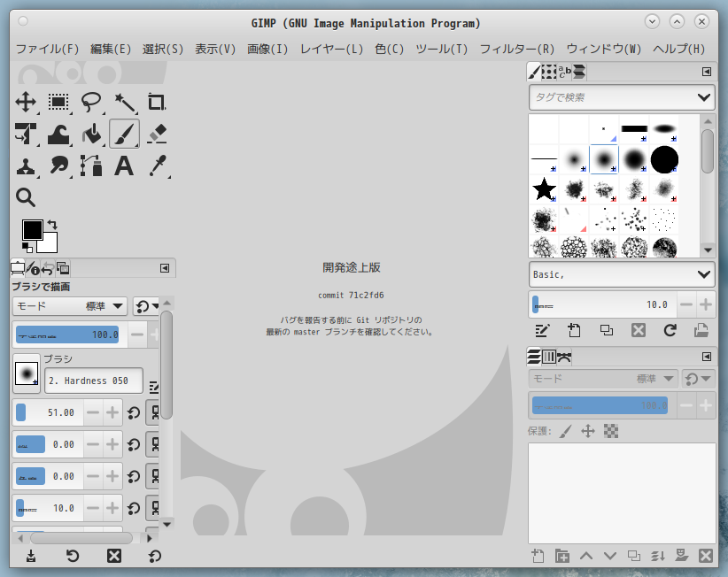Click the foreground black color swatch
The height and width of the screenshot is (577, 728).
pos(32,229)
